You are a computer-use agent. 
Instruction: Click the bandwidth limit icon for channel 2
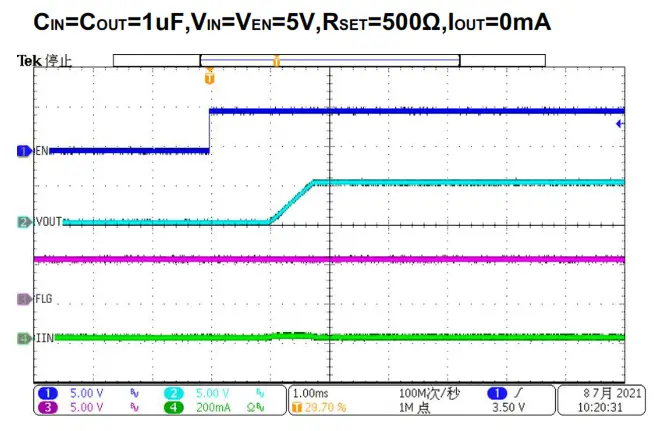pos(260,394)
